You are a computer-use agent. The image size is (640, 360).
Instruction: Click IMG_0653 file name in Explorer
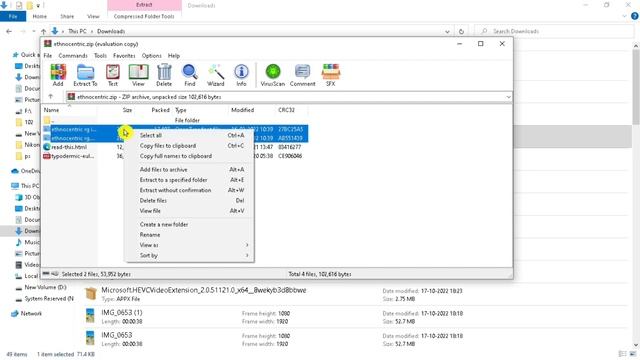pos(117,335)
